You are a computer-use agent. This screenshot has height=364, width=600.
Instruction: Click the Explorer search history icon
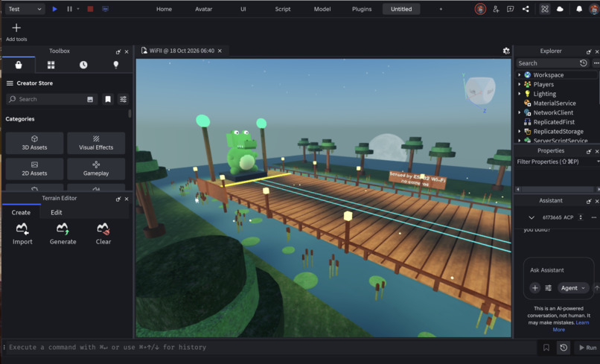[x=583, y=63]
